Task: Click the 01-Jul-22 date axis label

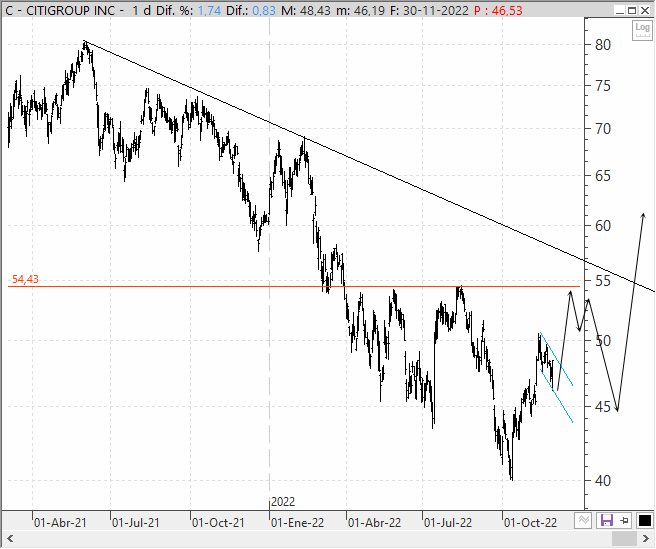Action: (448, 523)
